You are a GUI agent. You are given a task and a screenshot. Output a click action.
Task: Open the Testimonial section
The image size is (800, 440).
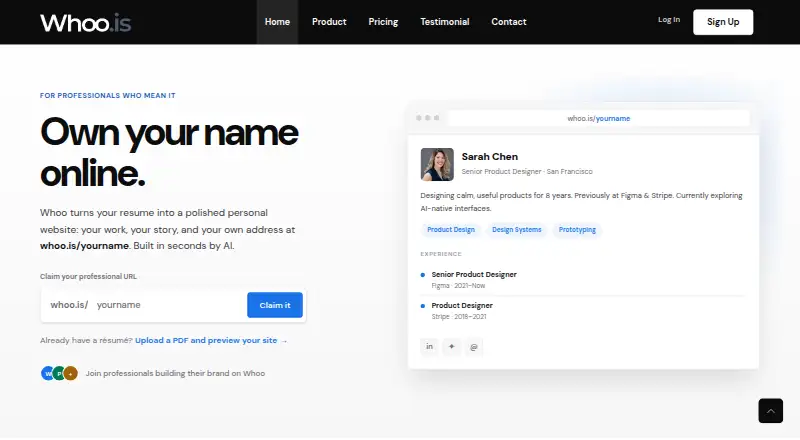[x=444, y=22]
